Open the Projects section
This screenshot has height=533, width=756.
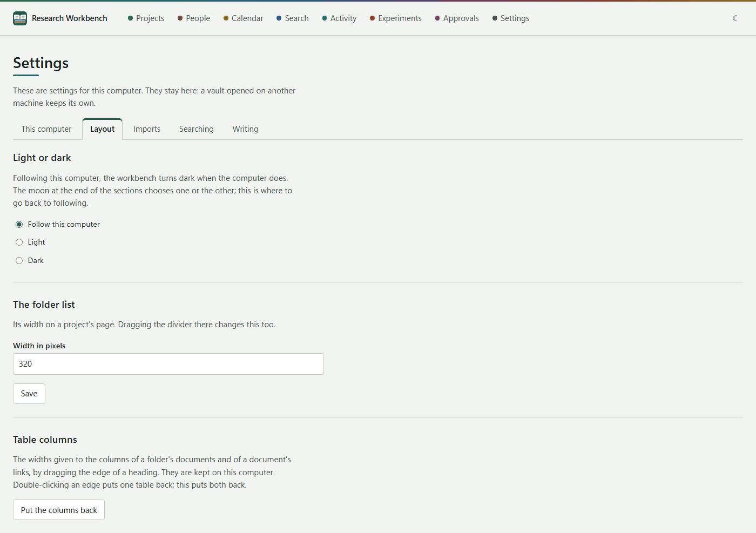coord(146,18)
